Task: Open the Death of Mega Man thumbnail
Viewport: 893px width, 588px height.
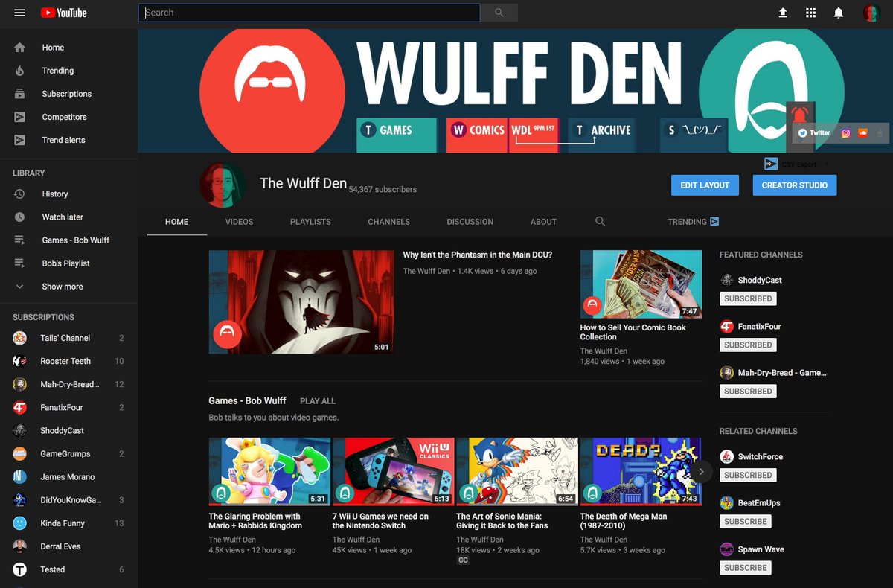Action: (641, 471)
